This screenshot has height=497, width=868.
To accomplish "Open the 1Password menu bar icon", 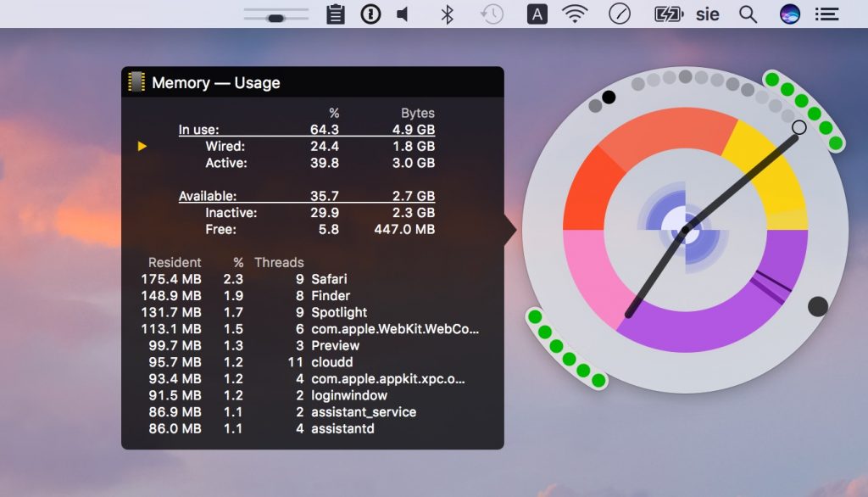I will 370,14.
